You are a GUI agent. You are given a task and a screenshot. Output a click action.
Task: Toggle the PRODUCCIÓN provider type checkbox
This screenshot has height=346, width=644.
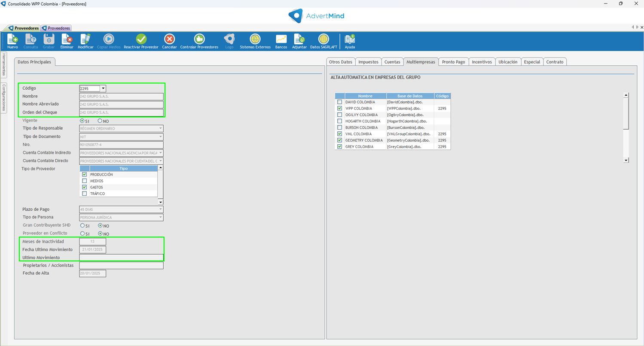(84, 175)
